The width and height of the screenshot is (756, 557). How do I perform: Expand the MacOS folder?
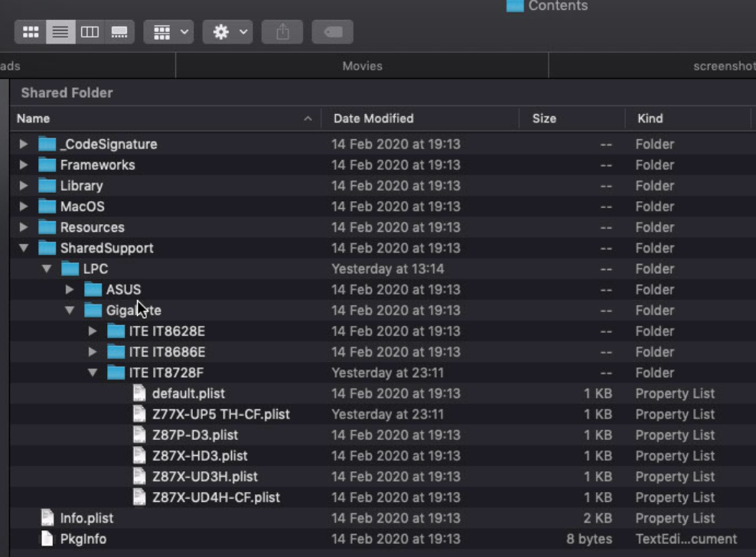[x=23, y=206]
